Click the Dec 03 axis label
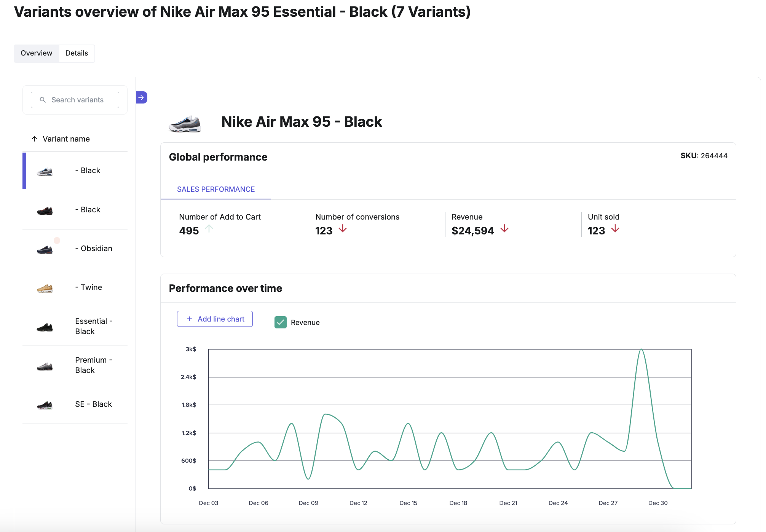Viewport: 766px width, 532px height. (209, 503)
